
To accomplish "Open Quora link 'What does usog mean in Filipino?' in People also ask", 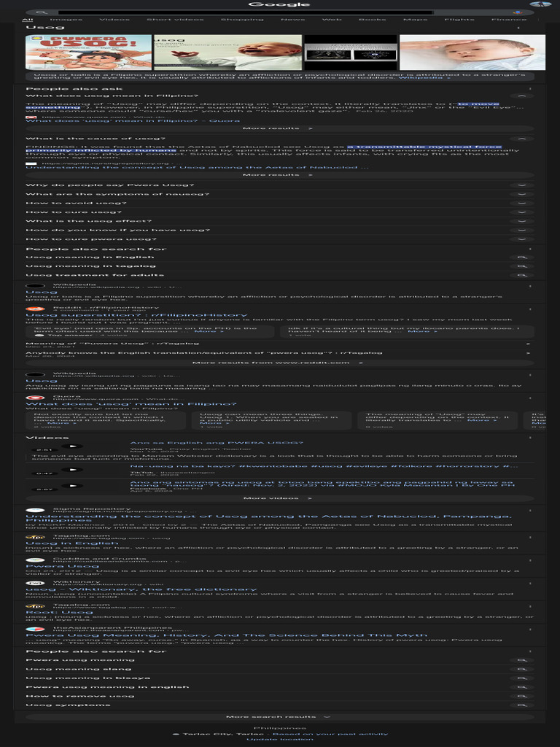I will [133, 121].
